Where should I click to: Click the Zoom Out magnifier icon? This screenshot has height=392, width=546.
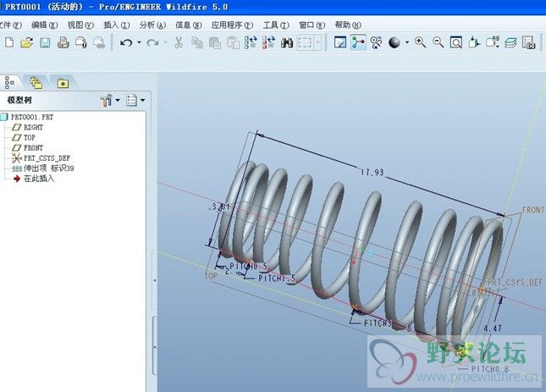pos(438,43)
